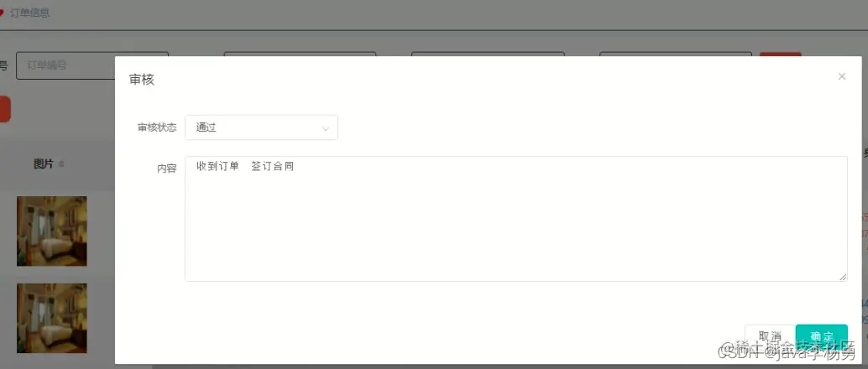Click the textarea resize grip in 内容 box
The height and width of the screenshot is (369, 868).
[x=843, y=277]
